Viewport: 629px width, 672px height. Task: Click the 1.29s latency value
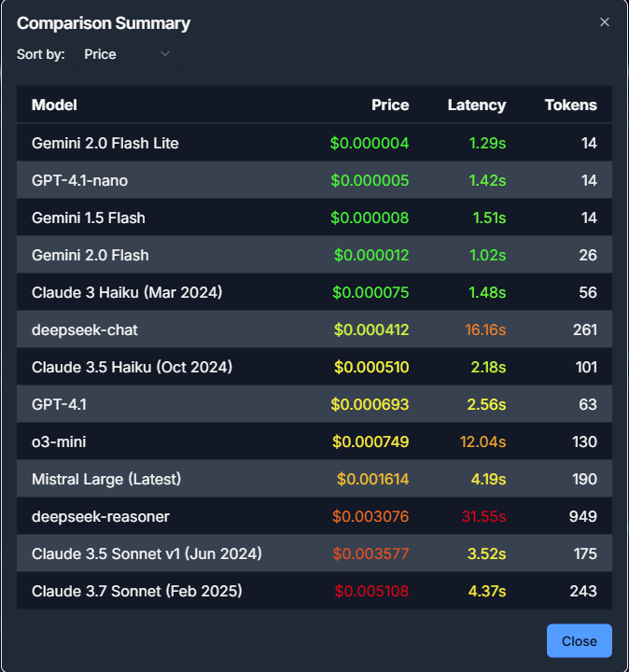pyautogui.click(x=487, y=143)
